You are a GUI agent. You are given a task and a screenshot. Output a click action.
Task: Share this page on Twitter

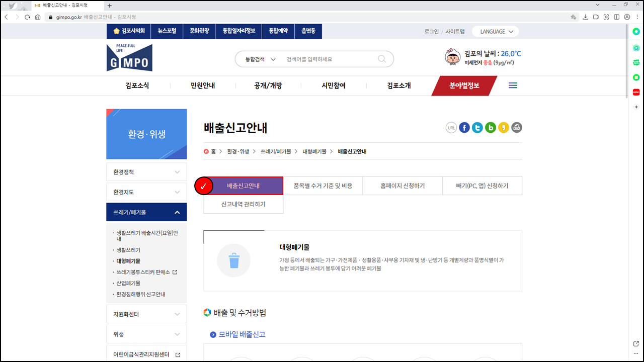click(x=477, y=128)
